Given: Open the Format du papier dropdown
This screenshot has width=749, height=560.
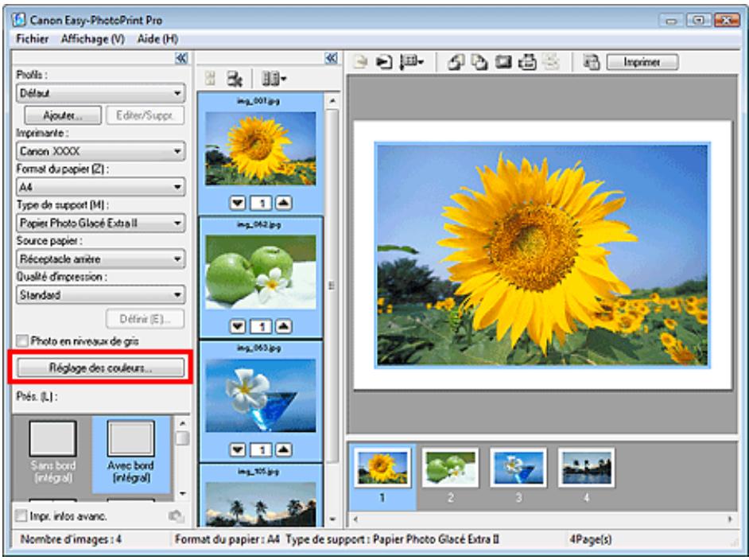Looking at the screenshot, I should (x=101, y=187).
